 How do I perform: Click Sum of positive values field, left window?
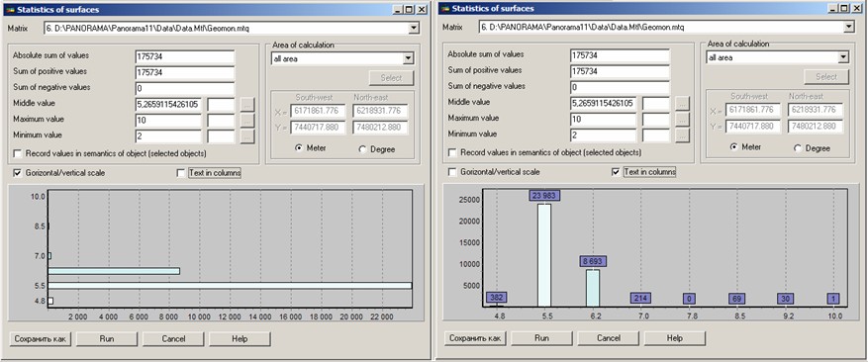click(x=185, y=72)
